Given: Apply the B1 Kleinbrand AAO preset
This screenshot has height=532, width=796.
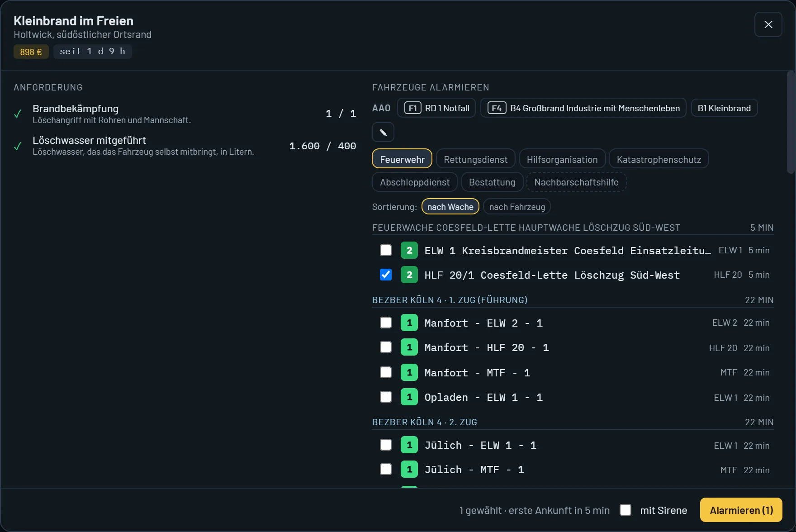Looking at the screenshot, I should coord(724,108).
